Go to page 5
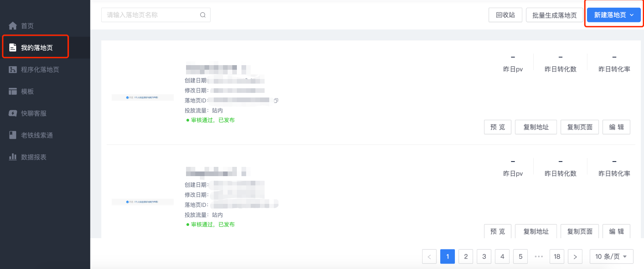Viewport: 644px width, 269px height. click(x=520, y=257)
